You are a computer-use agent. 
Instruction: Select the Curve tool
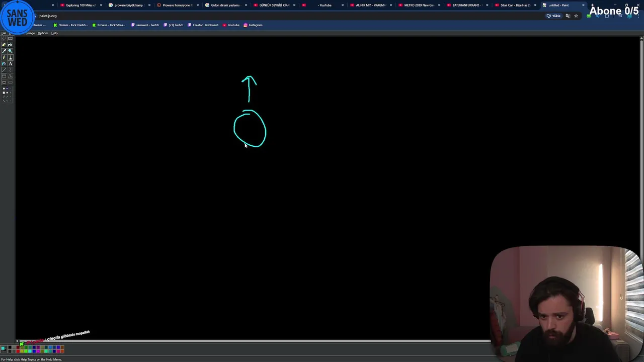pyautogui.click(x=10, y=70)
